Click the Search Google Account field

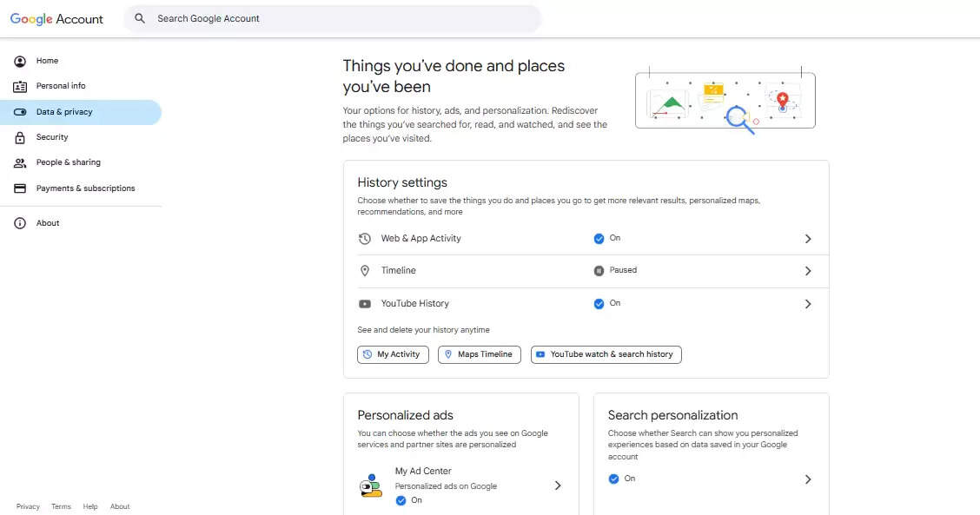[339, 18]
